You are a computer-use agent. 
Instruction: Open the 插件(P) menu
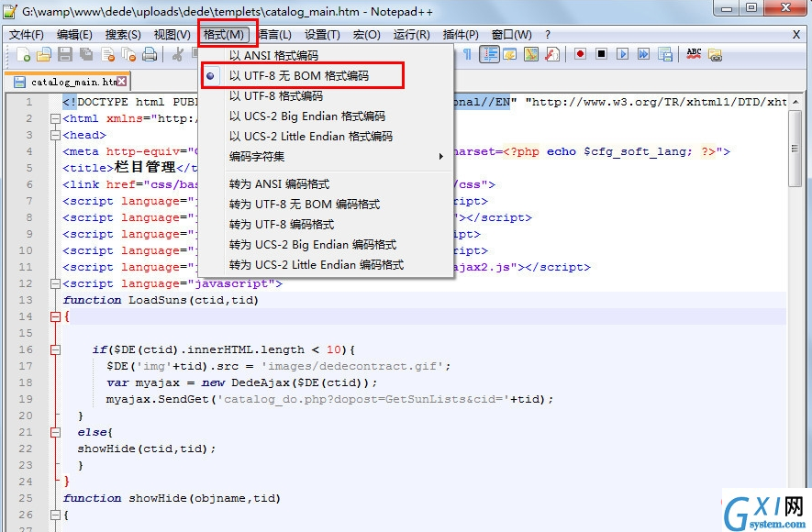coord(461,35)
